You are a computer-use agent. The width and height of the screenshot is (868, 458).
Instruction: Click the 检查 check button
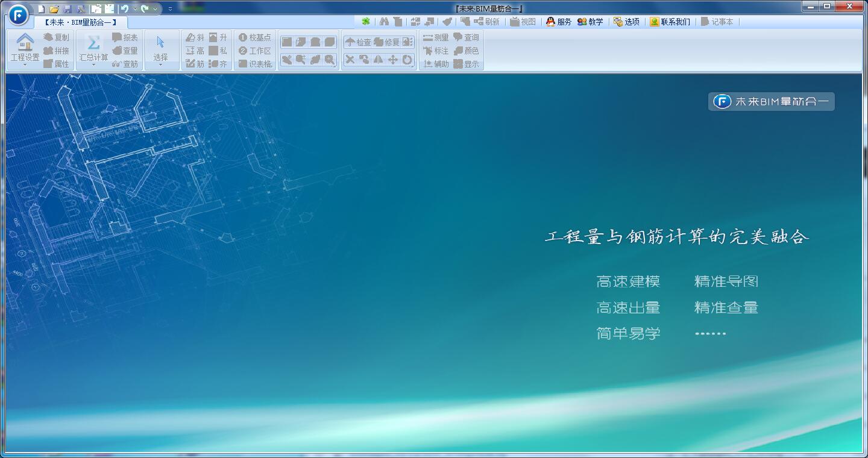click(x=358, y=42)
